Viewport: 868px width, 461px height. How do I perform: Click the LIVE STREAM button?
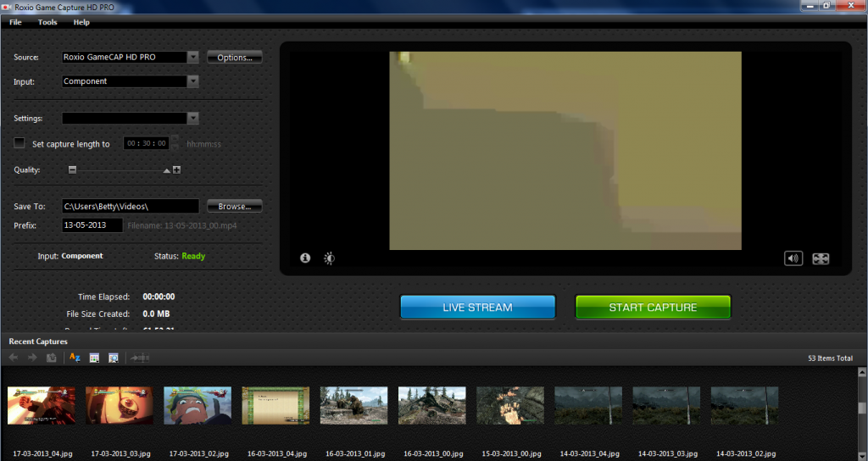[x=478, y=307]
